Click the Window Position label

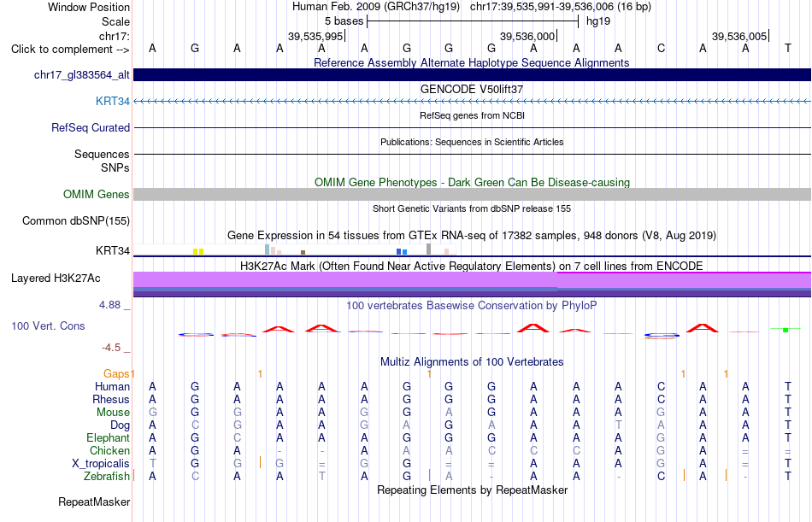coord(89,7)
